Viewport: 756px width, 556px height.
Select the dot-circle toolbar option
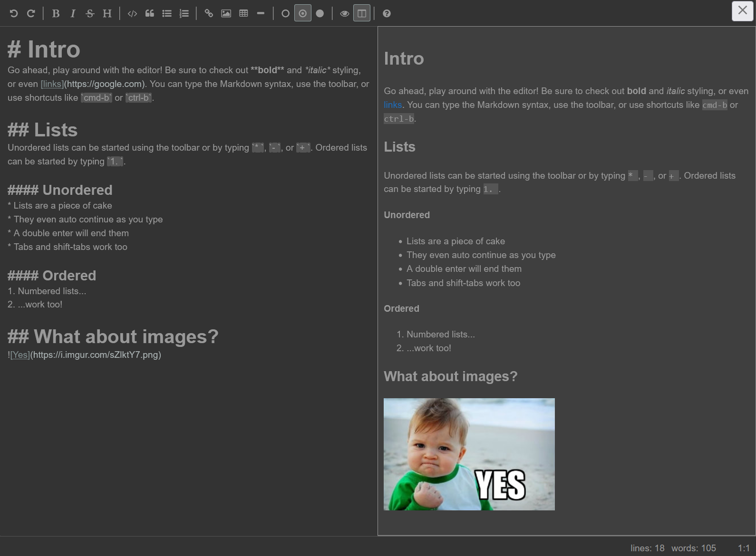pyautogui.click(x=303, y=13)
